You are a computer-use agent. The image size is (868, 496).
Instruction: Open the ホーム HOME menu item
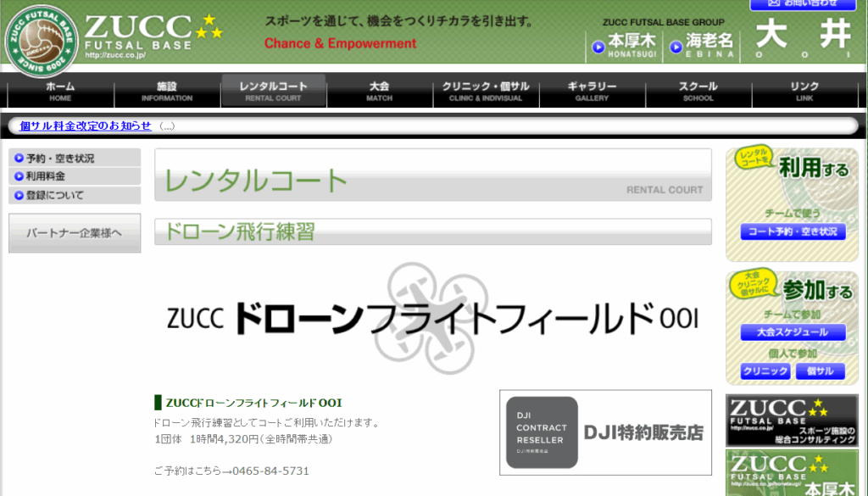(x=59, y=90)
